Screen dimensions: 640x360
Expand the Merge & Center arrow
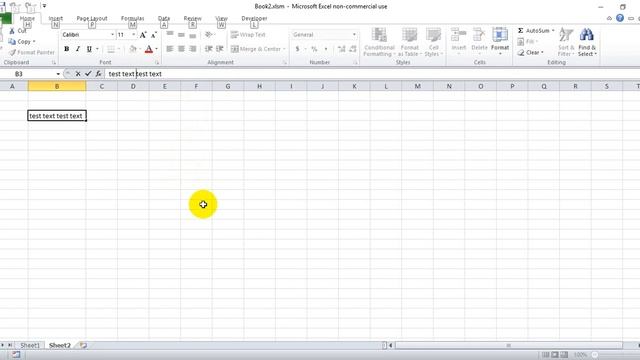pos(284,49)
